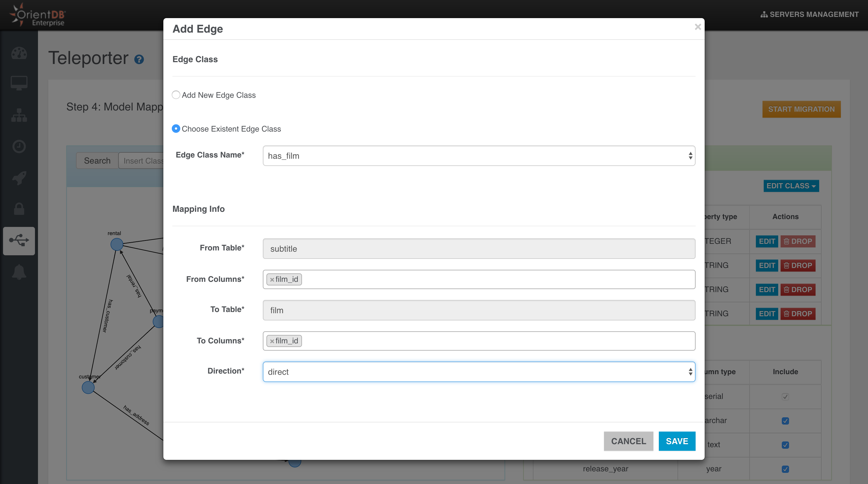This screenshot has width=868, height=484.
Task: Click the SAVE button to confirm edge
Action: pyautogui.click(x=677, y=441)
